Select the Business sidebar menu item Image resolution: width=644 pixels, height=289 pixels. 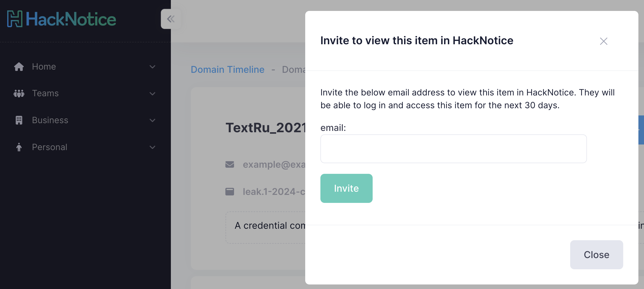point(50,120)
